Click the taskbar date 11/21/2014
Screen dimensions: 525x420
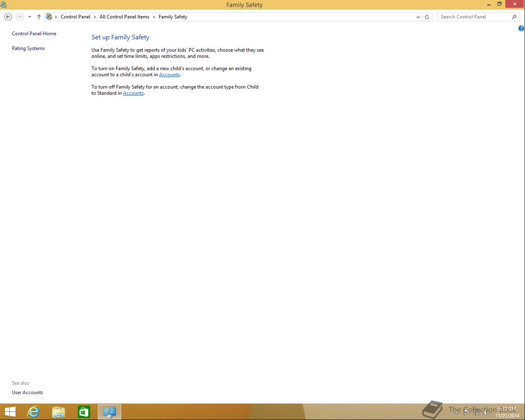(507, 415)
